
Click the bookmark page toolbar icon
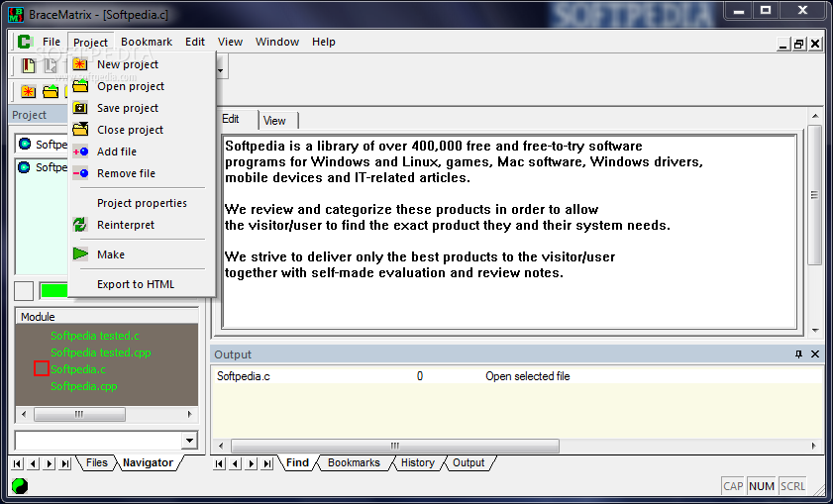(28, 66)
